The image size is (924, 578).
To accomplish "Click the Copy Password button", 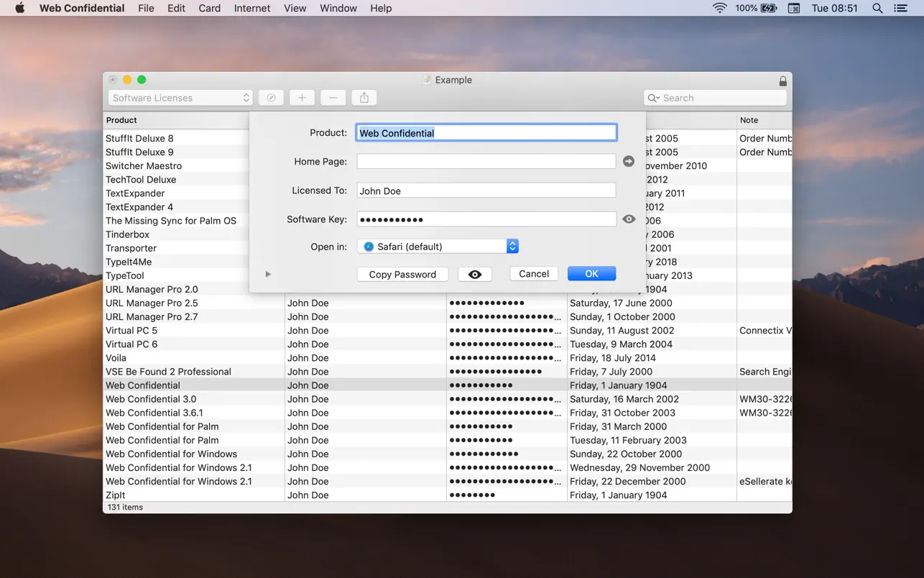I will 402,274.
